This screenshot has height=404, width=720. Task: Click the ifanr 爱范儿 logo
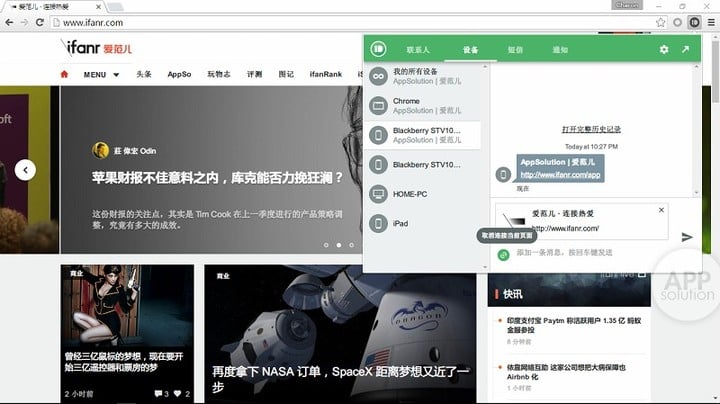[96, 48]
